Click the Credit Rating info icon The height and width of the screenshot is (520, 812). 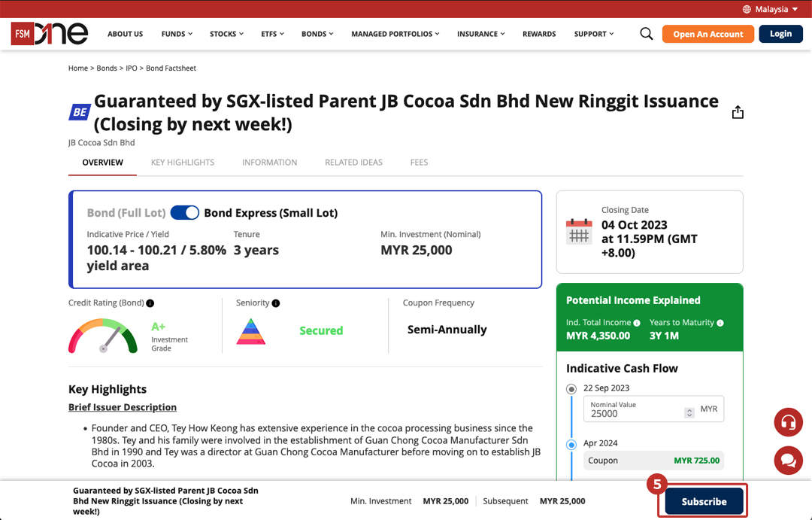pos(150,303)
